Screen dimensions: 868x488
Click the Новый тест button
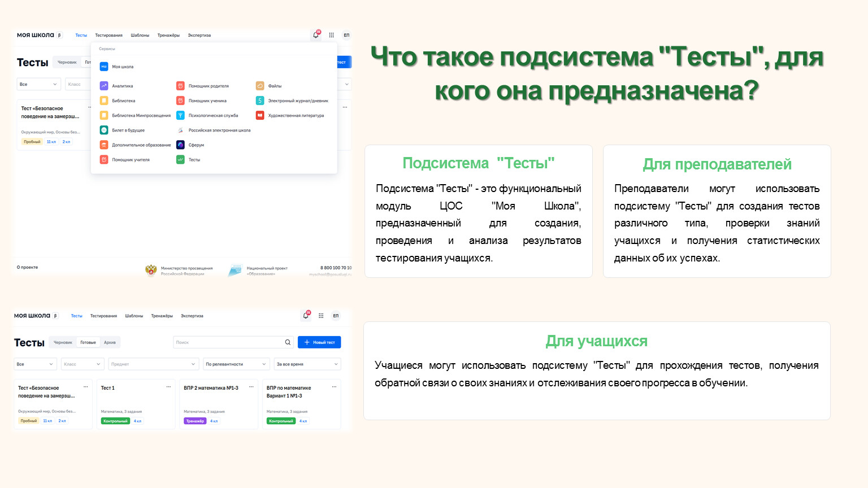(319, 342)
